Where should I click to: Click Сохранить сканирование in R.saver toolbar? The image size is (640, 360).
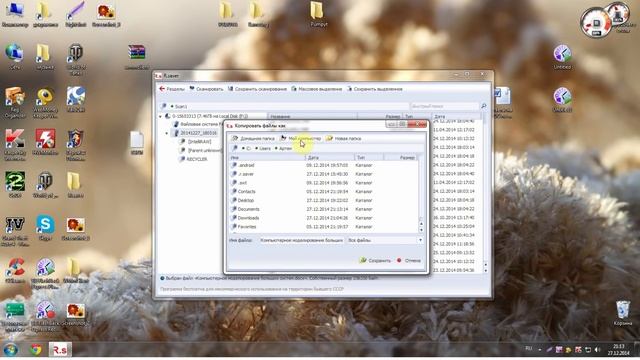click(x=257, y=89)
